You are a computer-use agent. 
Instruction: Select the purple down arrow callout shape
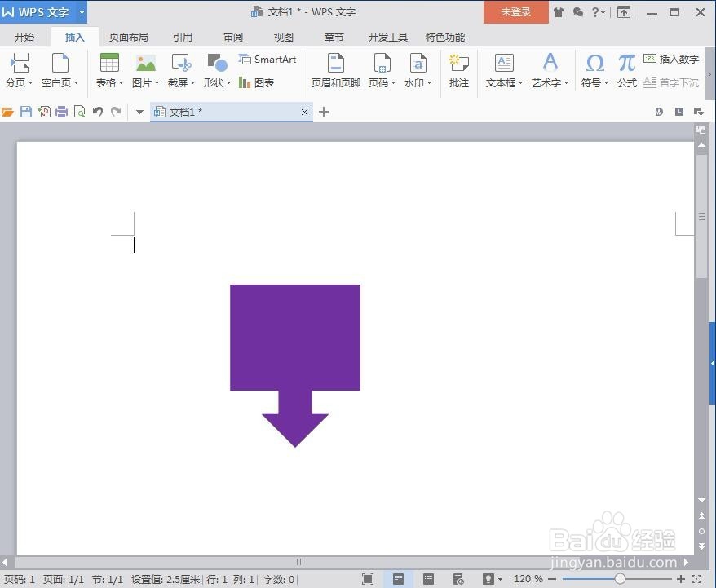tap(295, 365)
